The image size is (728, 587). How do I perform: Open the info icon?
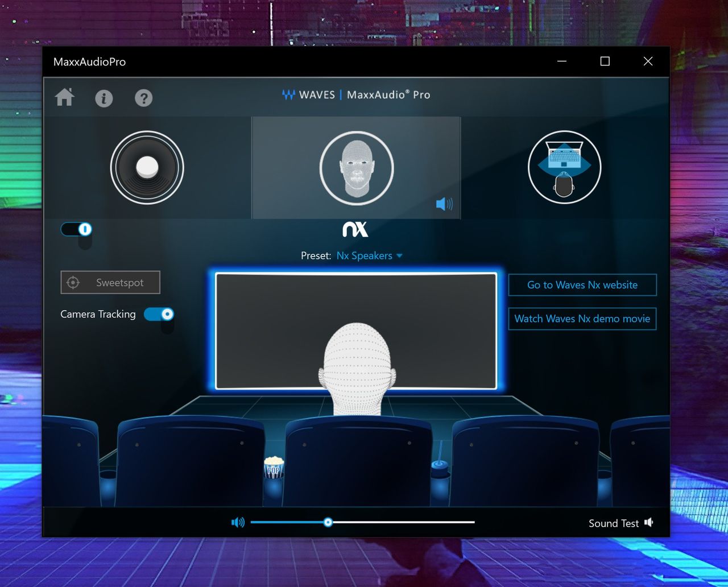coord(104,98)
